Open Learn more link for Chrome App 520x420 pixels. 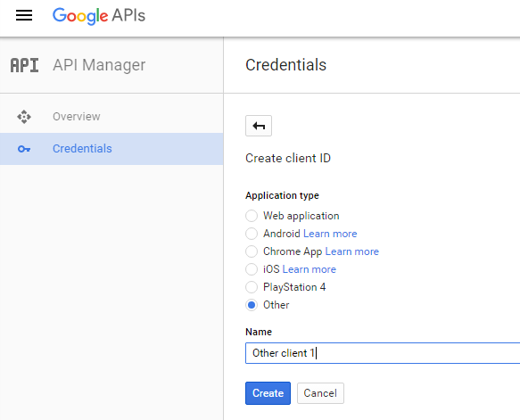pos(351,251)
